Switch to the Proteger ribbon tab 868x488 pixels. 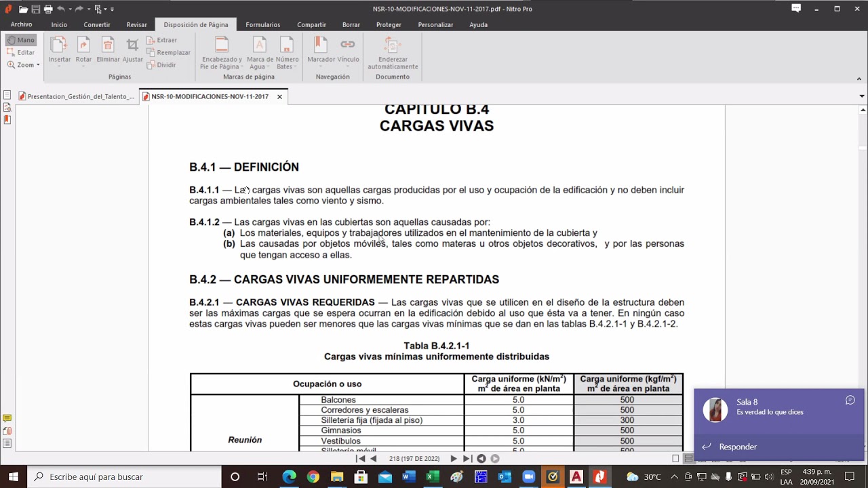389,24
